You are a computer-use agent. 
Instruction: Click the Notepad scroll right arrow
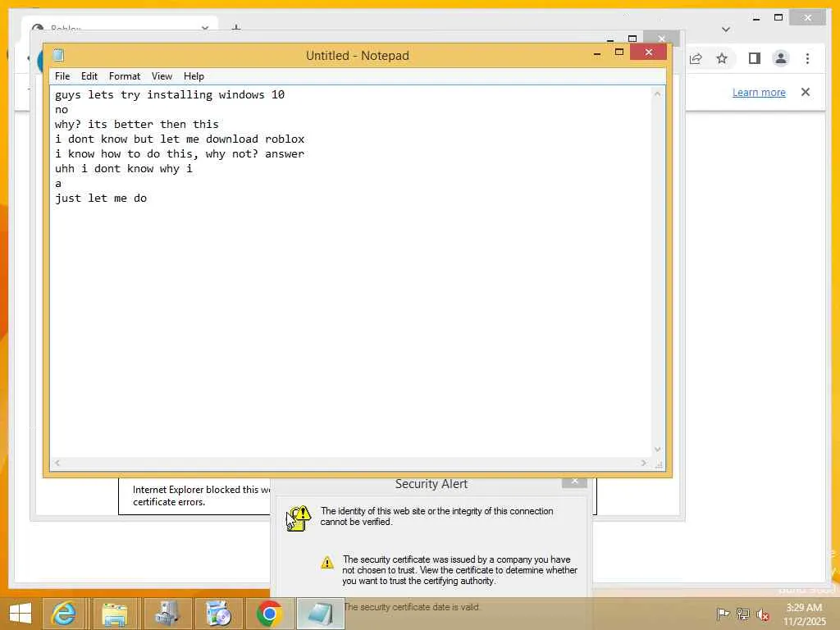click(x=643, y=463)
